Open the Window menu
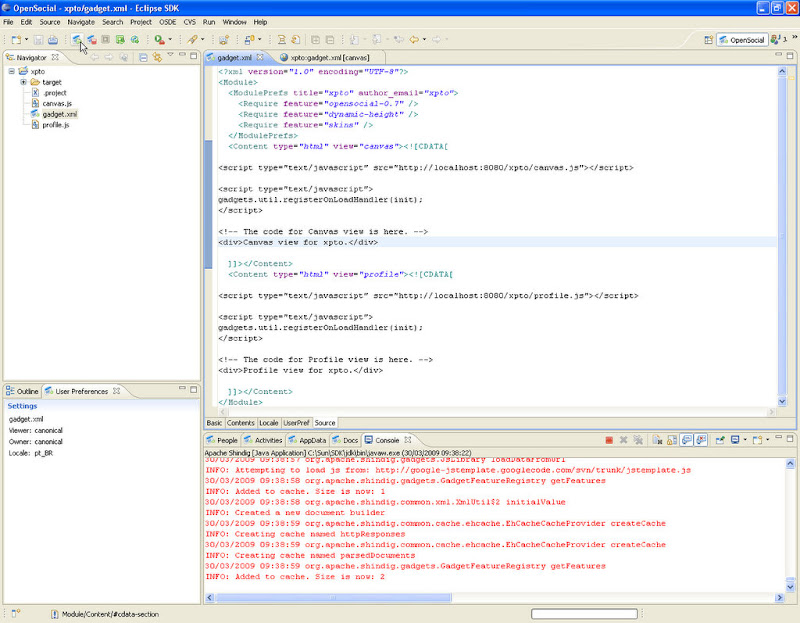Viewport: 800px width, 623px height. pyautogui.click(x=234, y=22)
